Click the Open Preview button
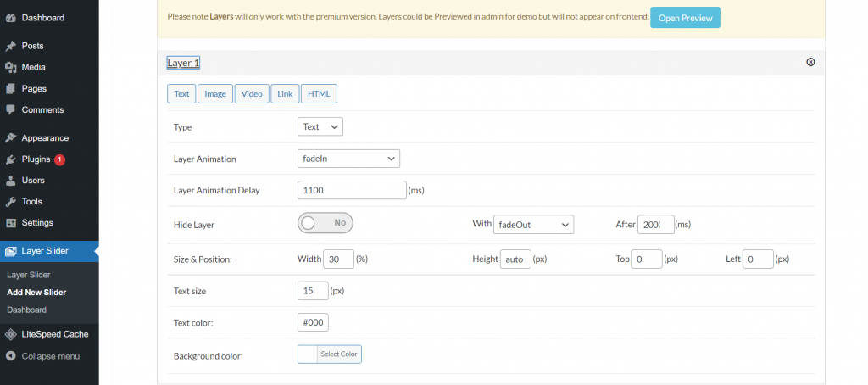This screenshot has height=385, width=868. (x=685, y=18)
